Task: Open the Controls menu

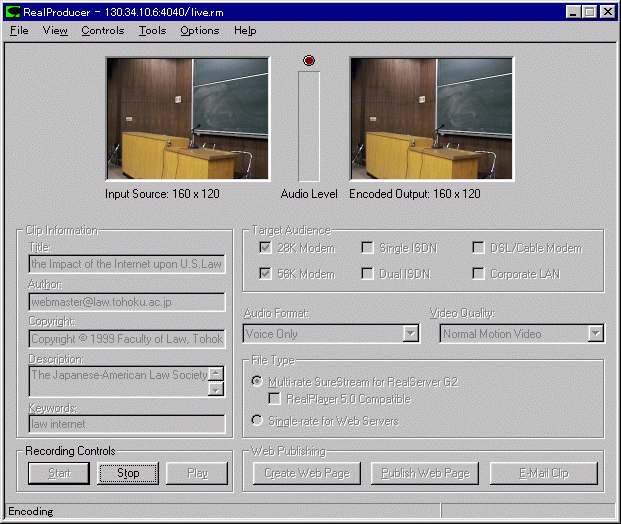Action: point(103,30)
